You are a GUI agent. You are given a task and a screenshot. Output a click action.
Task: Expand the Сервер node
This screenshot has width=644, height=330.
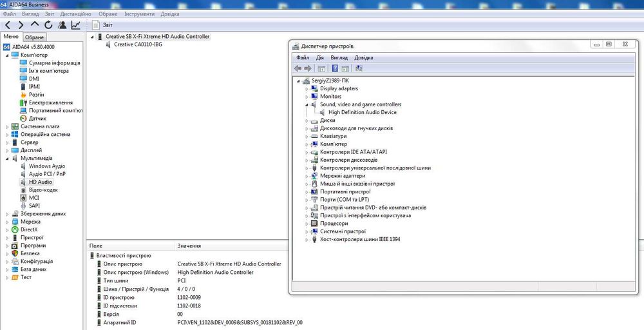pos(7,142)
